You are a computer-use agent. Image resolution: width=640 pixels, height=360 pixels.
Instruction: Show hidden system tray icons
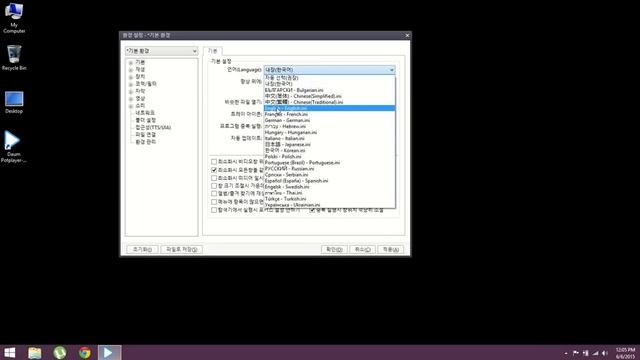(x=566, y=353)
